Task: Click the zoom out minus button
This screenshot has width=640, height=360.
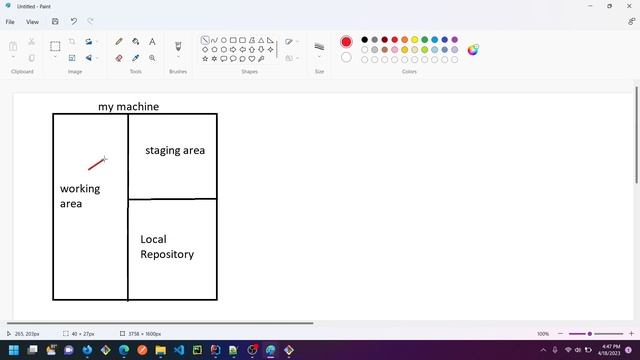Action: (x=560, y=333)
